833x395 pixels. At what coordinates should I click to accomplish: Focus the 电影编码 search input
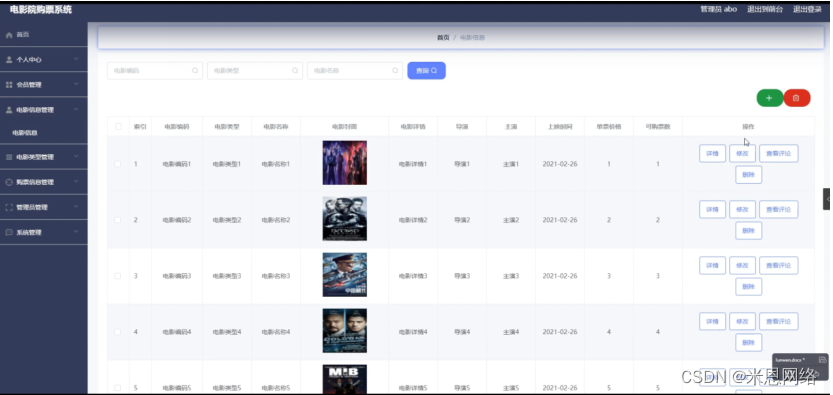point(155,71)
